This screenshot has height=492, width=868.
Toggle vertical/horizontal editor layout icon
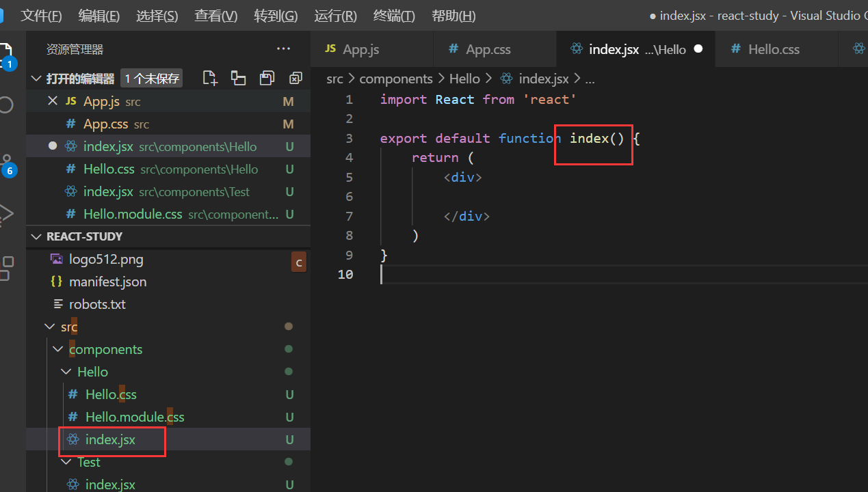click(238, 79)
